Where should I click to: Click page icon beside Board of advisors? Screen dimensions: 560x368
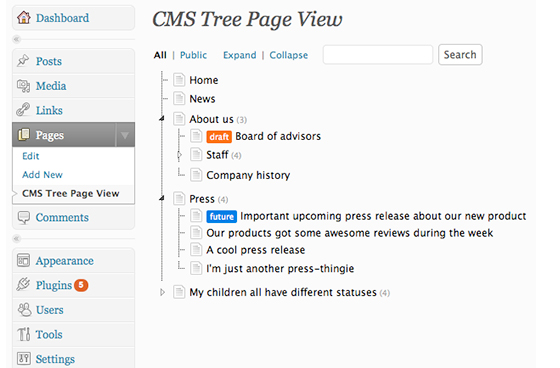coord(196,136)
